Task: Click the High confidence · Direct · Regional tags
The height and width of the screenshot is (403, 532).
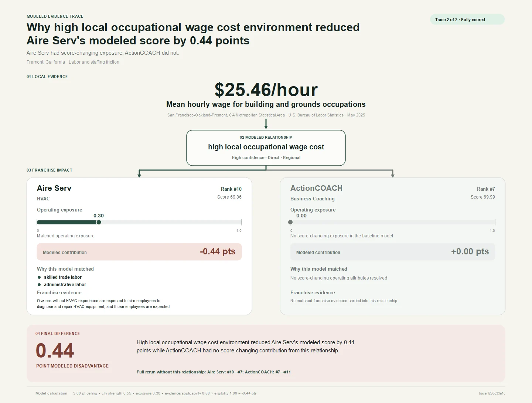Action: point(266,158)
